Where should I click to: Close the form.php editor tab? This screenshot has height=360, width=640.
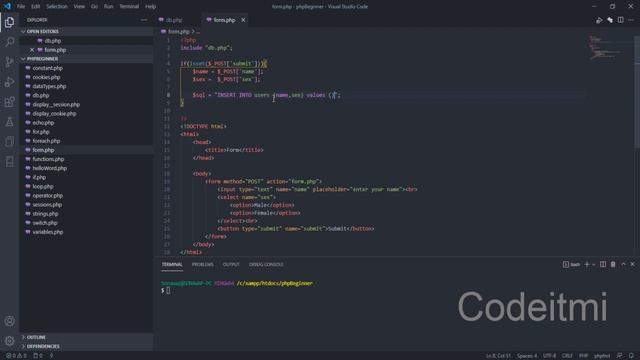[x=243, y=20]
